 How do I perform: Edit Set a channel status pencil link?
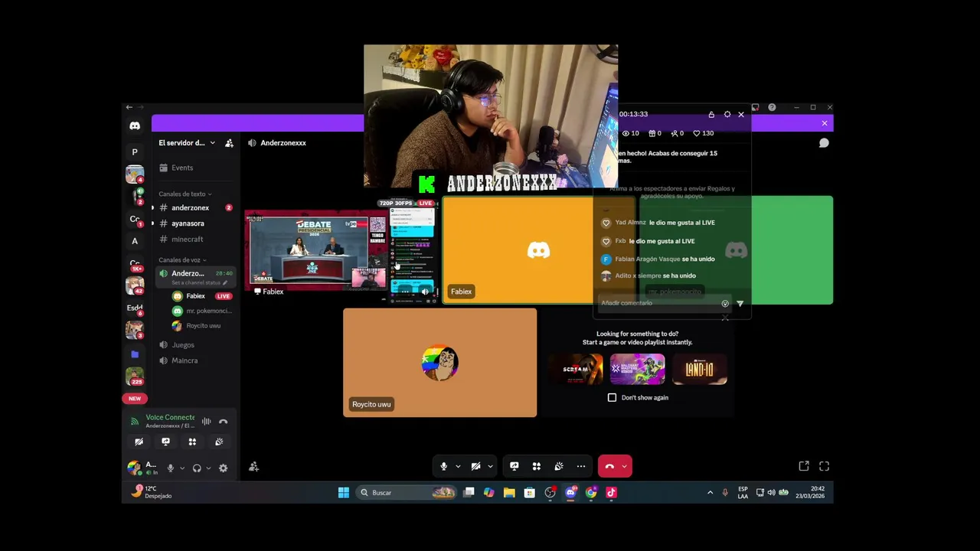[200, 283]
